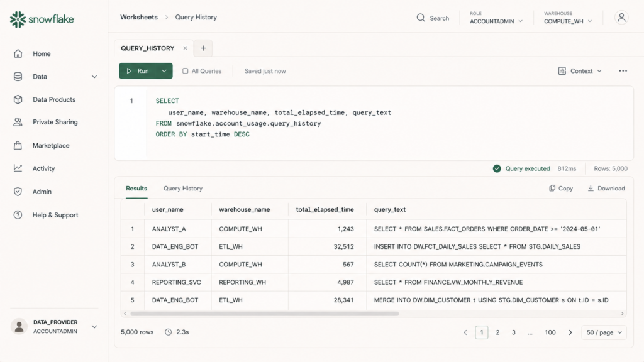
Task: Open Help & Support question icon
Action: 18,215
